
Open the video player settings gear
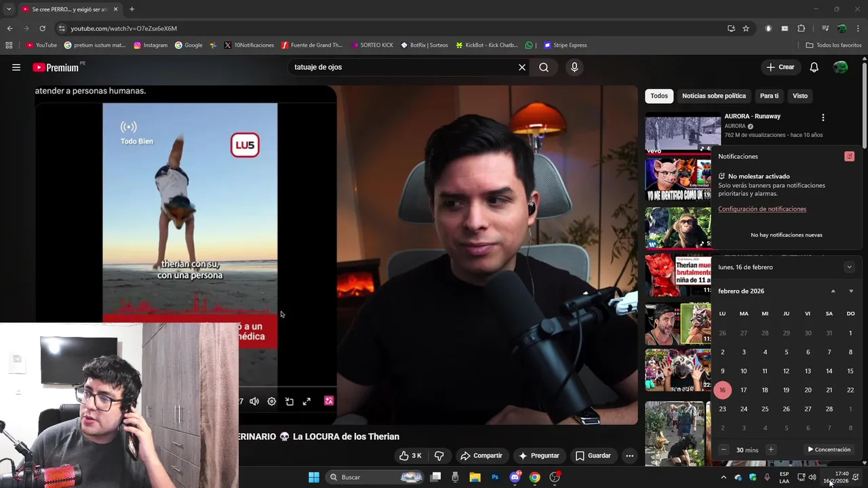pos(272,401)
